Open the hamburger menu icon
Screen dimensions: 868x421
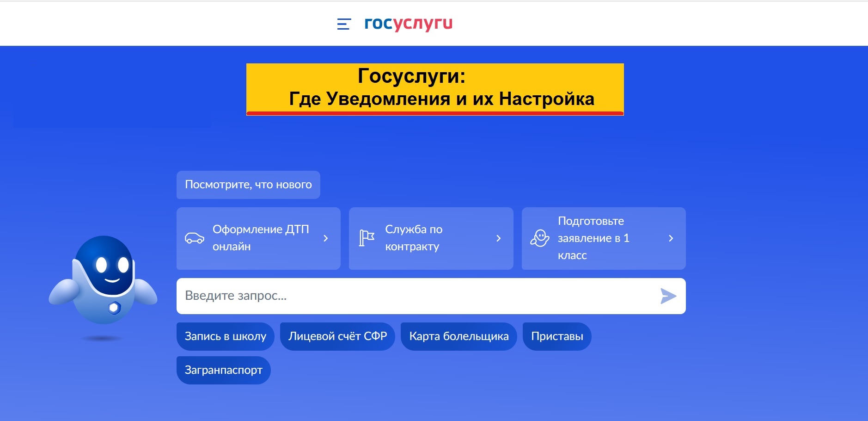344,24
